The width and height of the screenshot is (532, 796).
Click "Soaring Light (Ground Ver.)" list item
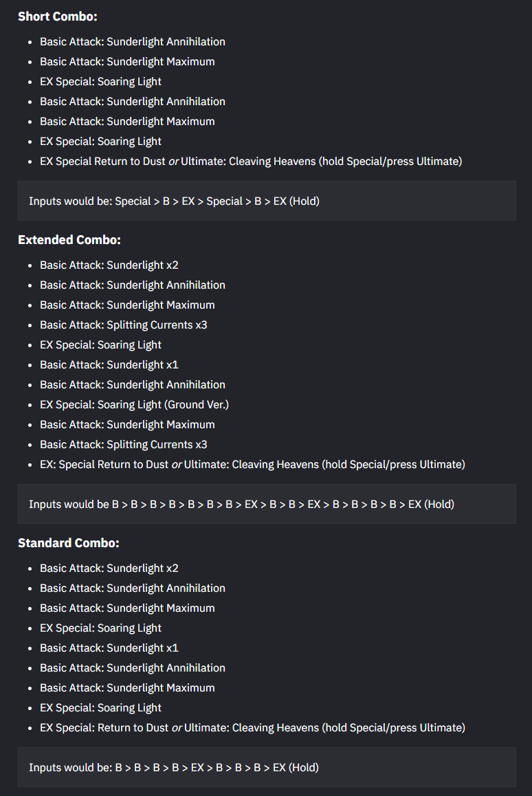[x=134, y=405]
